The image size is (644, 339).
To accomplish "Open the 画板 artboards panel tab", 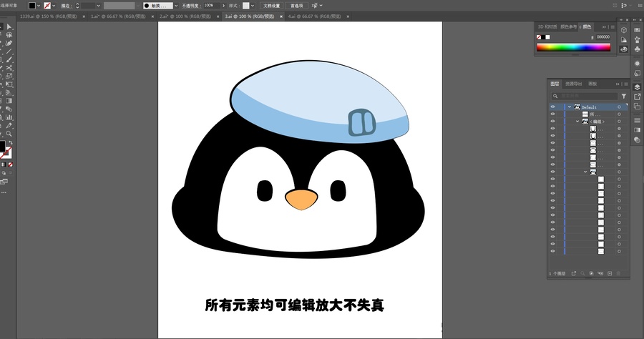I will coord(592,84).
